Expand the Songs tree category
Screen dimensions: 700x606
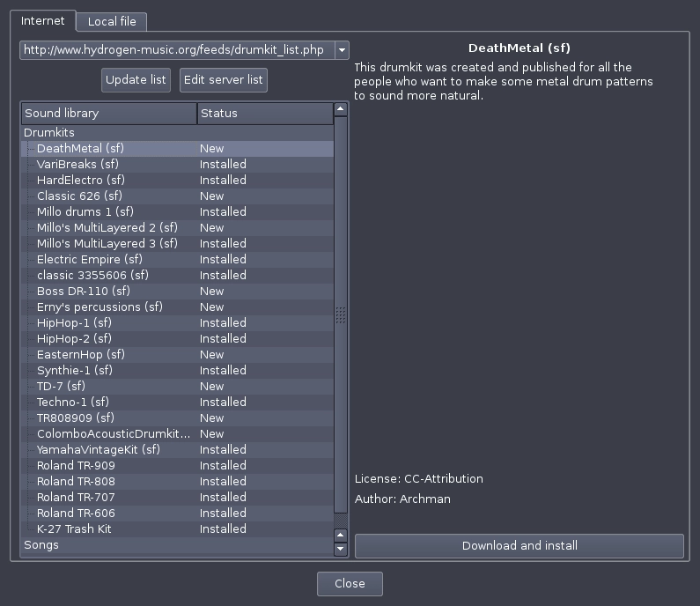pos(41,545)
